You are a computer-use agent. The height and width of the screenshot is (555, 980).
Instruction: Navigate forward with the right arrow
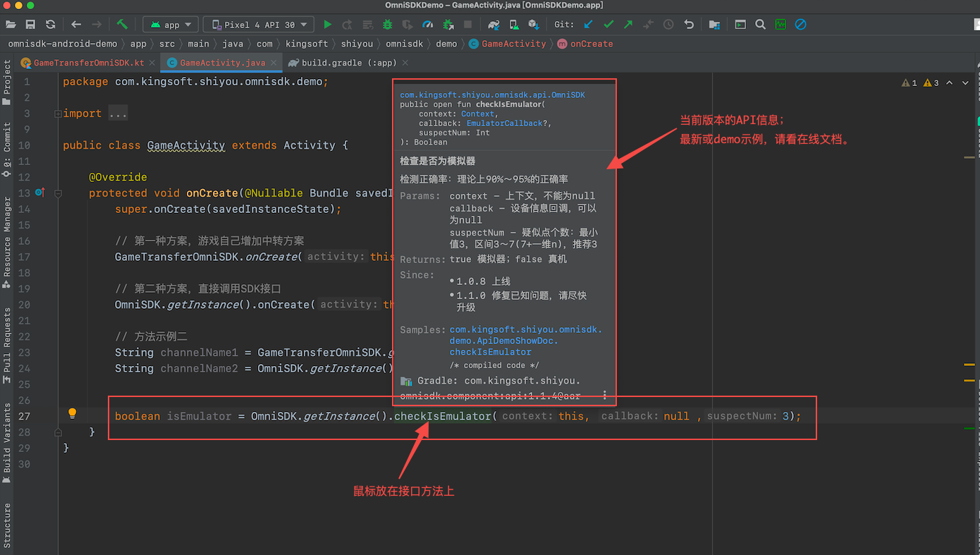click(97, 24)
